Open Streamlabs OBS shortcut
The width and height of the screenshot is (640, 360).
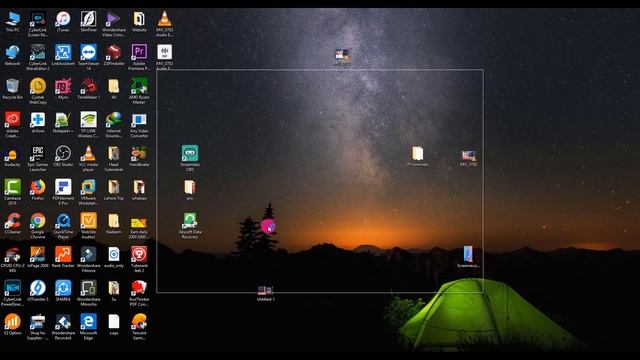click(190, 159)
